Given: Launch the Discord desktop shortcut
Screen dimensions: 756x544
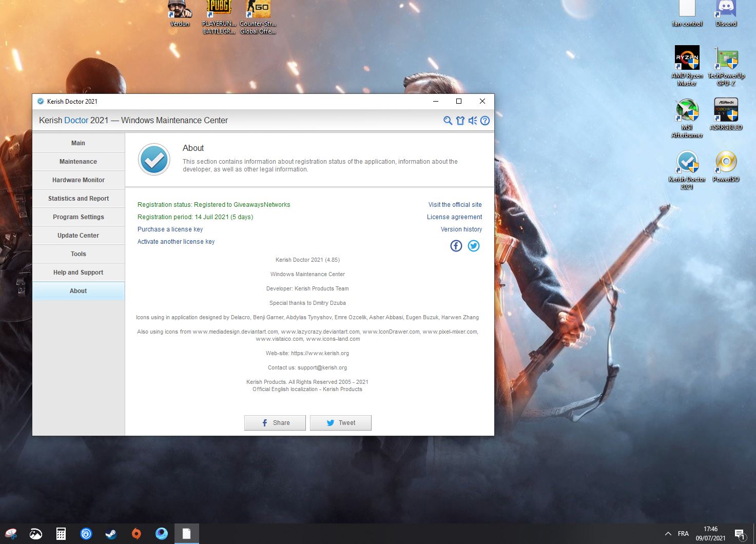Looking at the screenshot, I should point(726,14).
